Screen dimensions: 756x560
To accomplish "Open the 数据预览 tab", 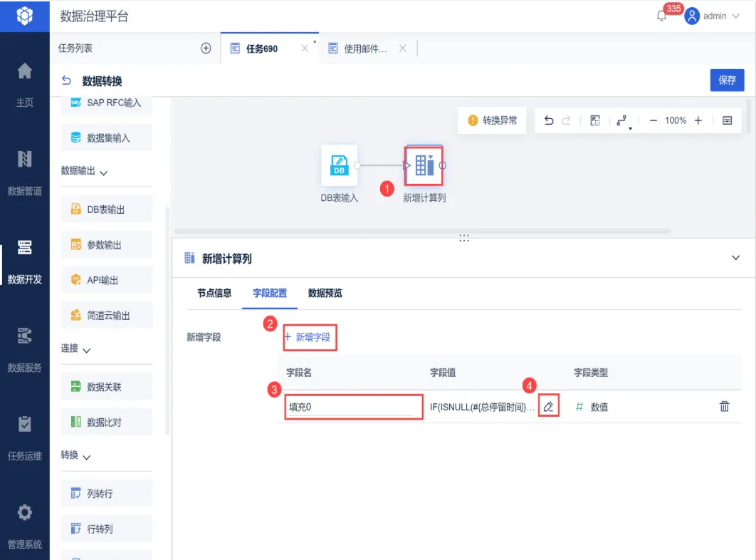I will pyautogui.click(x=325, y=293).
